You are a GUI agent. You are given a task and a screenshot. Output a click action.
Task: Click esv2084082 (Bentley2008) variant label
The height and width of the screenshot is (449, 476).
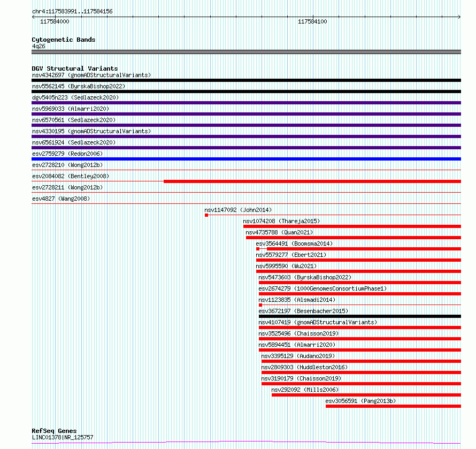pyautogui.click(x=71, y=176)
